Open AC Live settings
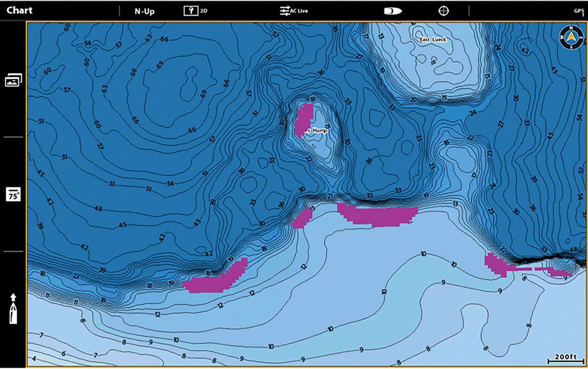The height and width of the screenshot is (369, 588). pos(294,11)
